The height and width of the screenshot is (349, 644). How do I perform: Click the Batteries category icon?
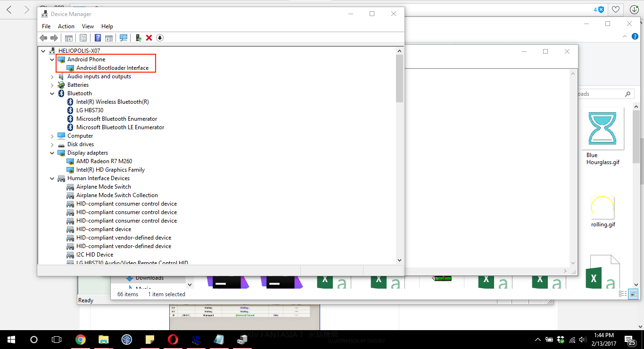61,85
